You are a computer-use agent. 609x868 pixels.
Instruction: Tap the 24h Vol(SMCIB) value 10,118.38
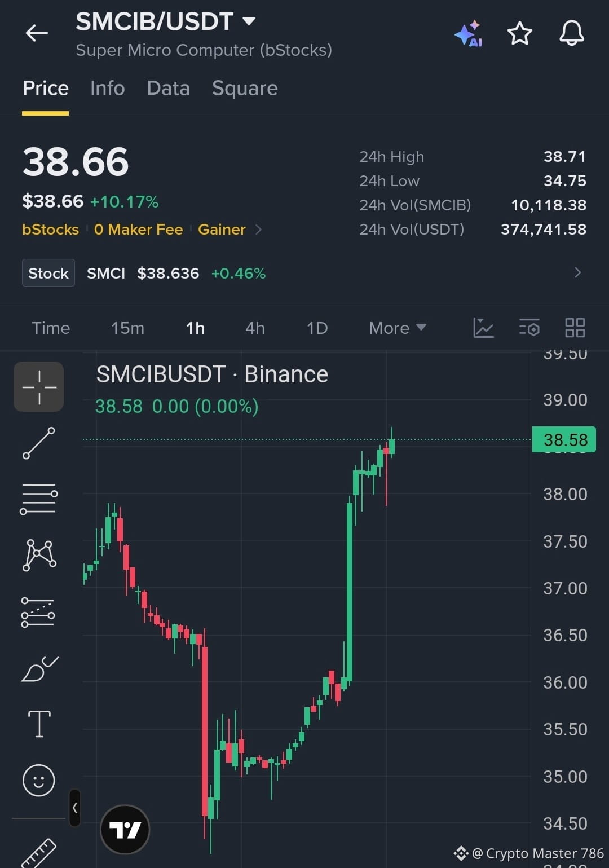pyautogui.click(x=549, y=205)
